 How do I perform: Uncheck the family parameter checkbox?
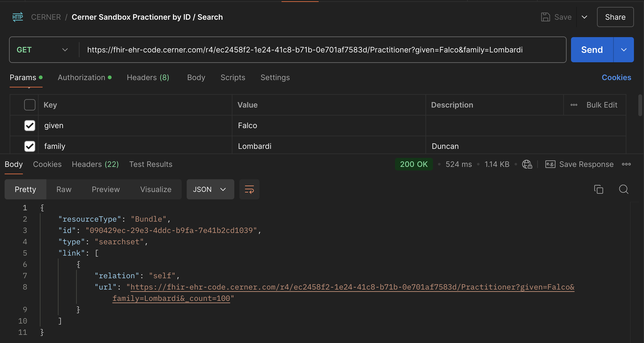pos(30,146)
